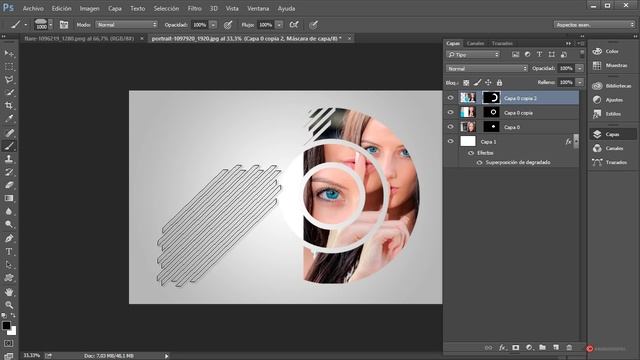Select the Zoom tool
The width and height of the screenshot is (640, 360).
click(x=9, y=305)
